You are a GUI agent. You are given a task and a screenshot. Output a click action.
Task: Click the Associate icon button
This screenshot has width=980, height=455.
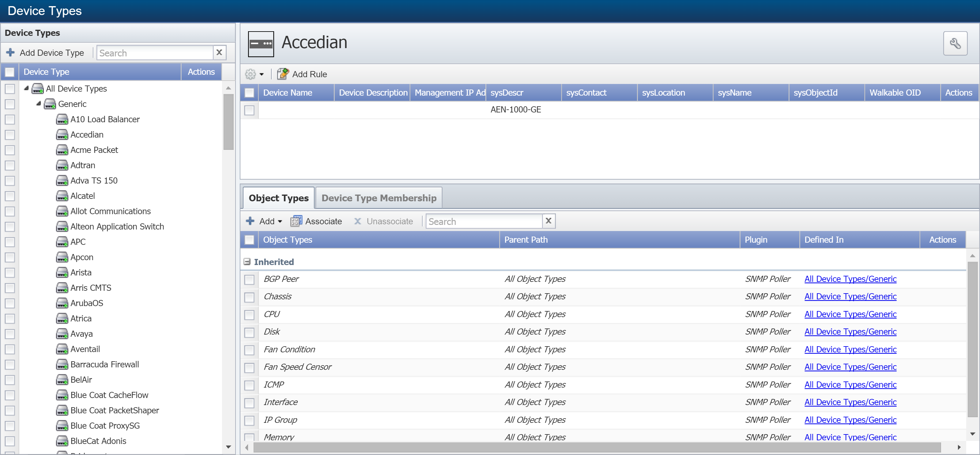296,221
